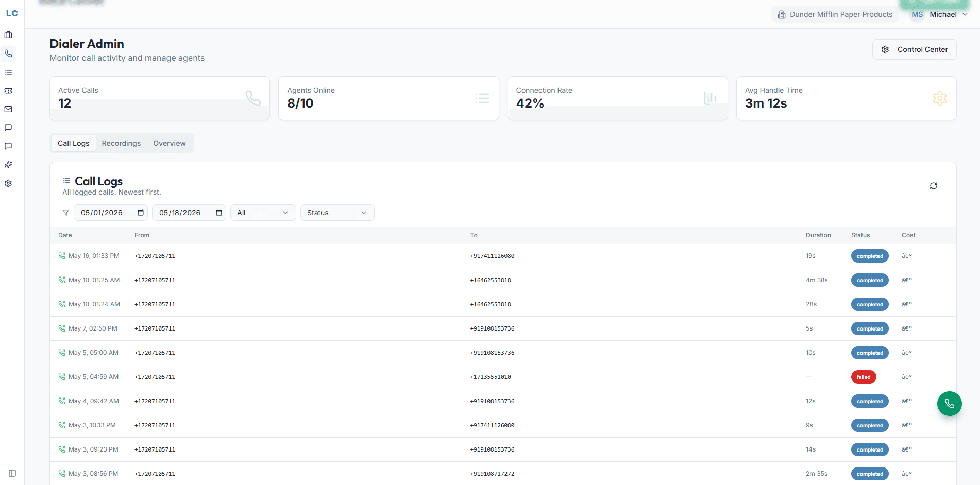This screenshot has height=485, width=980.
Task: Click the LC logo in the sidebar
Action: (12, 13)
